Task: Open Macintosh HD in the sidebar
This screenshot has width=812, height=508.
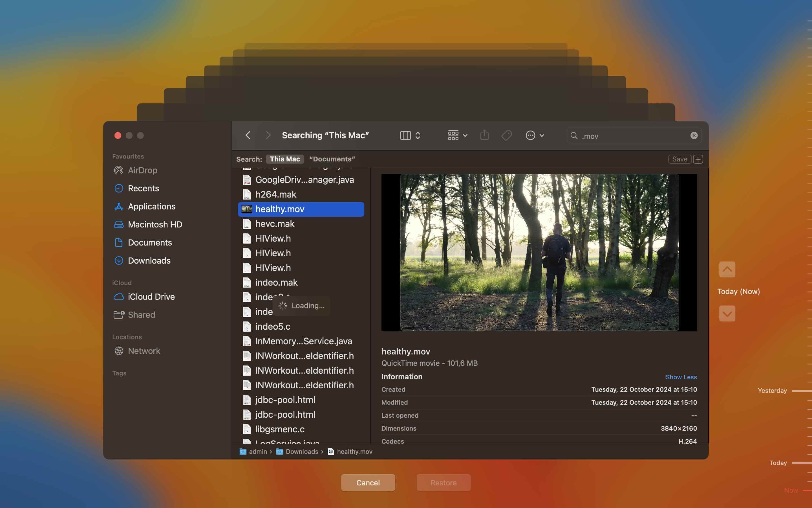Action: (x=155, y=224)
